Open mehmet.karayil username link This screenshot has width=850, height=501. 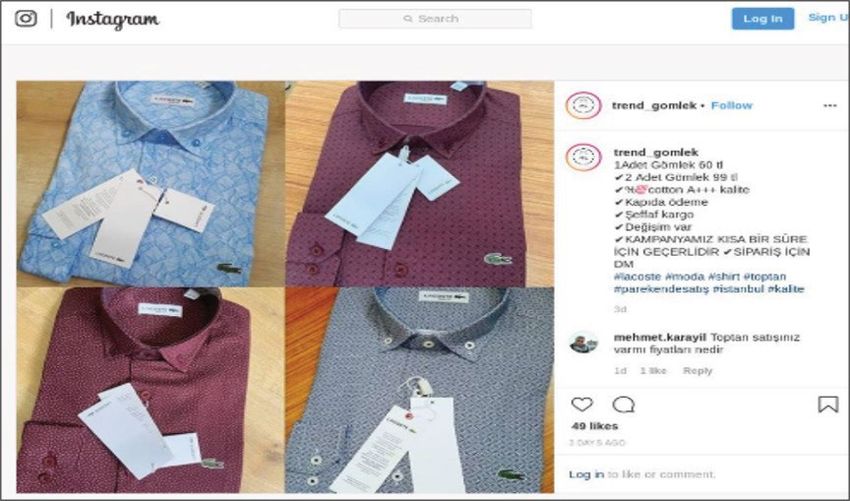pyautogui.click(x=660, y=337)
